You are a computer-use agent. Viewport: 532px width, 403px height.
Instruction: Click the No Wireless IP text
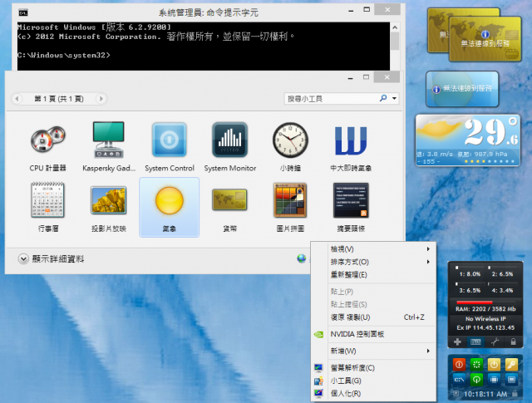(x=485, y=319)
